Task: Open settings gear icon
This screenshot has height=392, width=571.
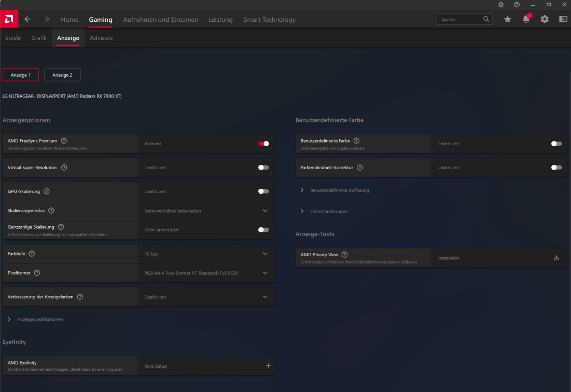Action: 545,19
